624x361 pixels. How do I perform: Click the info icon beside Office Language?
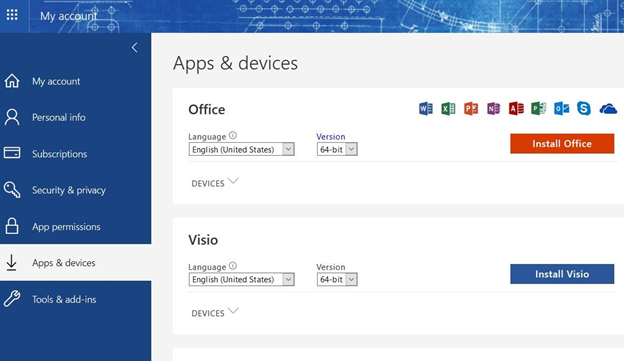tap(233, 135)
